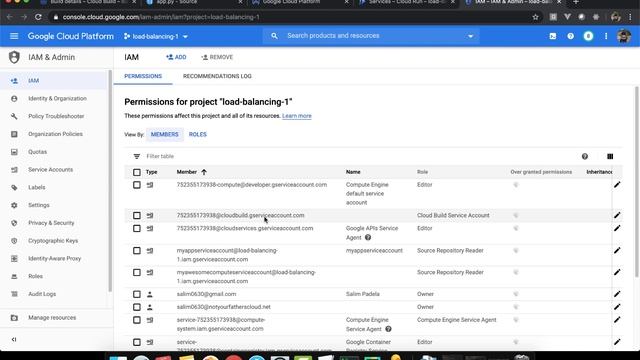Viewport: 640px width, 360px height.
Task: View permissions by Members
Action: click(164, 134)
